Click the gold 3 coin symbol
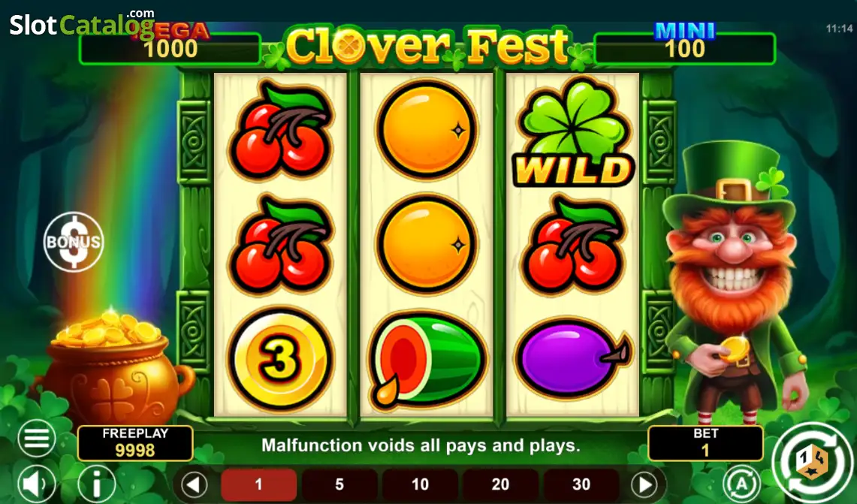 coord(280,358)
